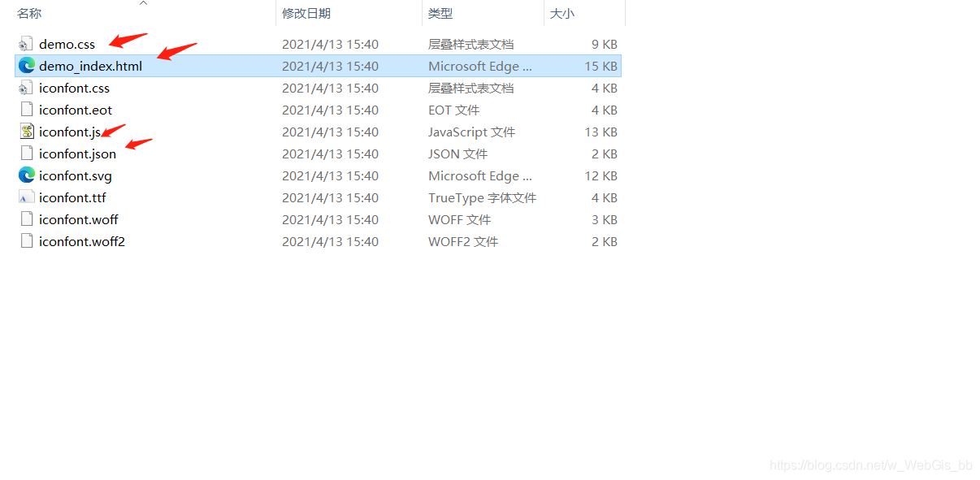Click the document icon of iconfont.woff
The width and height of the screenshot is (980, 480).
point(25,219)
